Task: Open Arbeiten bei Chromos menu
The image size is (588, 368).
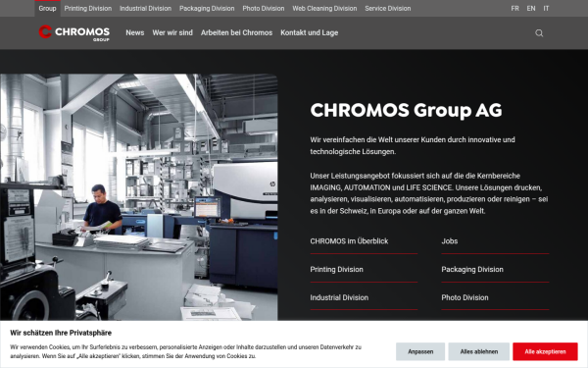Action: point(236,32)
